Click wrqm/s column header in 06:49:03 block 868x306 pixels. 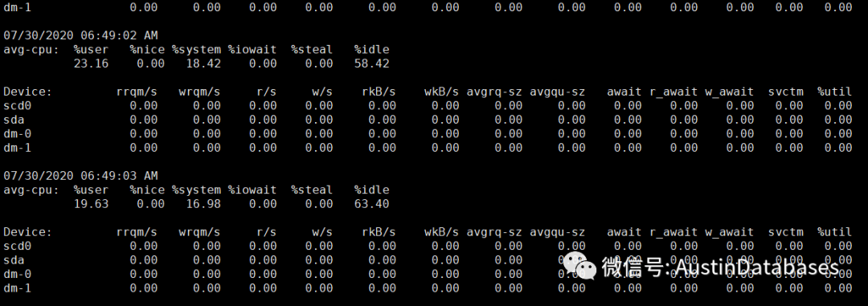coord(200,232)
